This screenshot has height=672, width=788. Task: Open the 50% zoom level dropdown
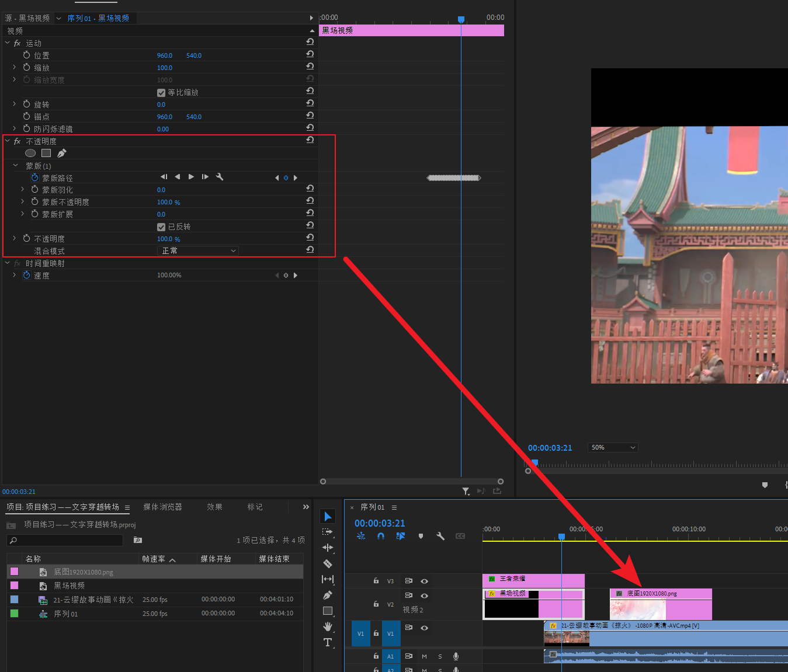pyautogui.click(x=613, y=448)
